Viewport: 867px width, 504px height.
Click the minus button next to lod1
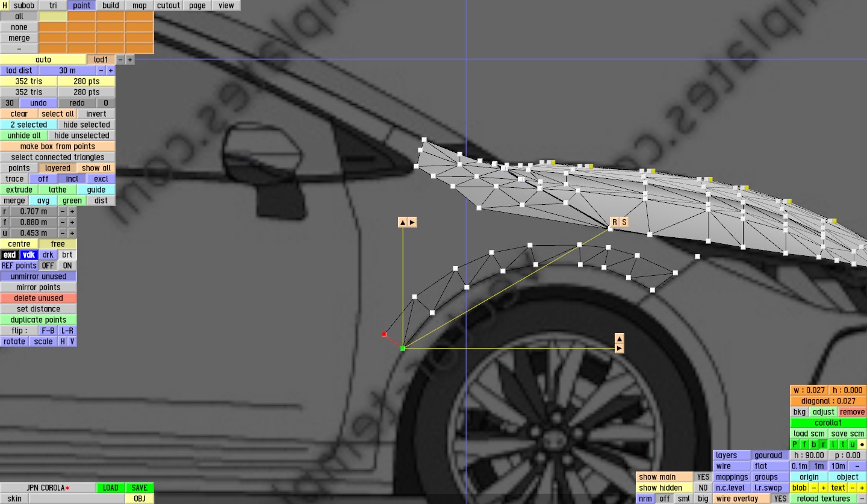coord(120,60)
